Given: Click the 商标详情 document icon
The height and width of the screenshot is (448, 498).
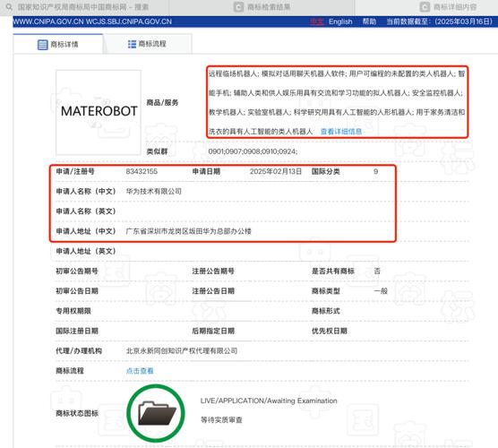Looking at the screenshot, I should [x=43, y=45].
